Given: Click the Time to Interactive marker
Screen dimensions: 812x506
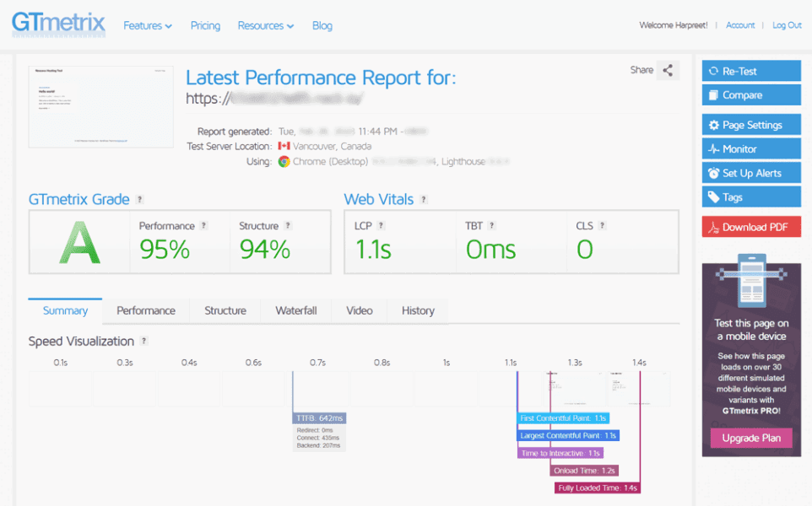Looking at the screenshot, I should pyautogui.click(x=560, y=453).
